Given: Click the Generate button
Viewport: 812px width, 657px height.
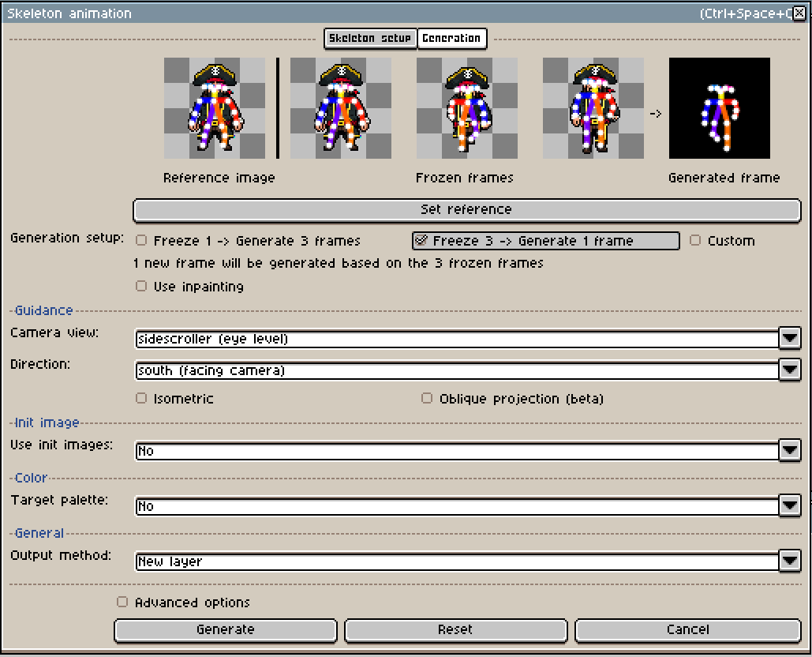Looking at the screenshot, I should 225,630.
